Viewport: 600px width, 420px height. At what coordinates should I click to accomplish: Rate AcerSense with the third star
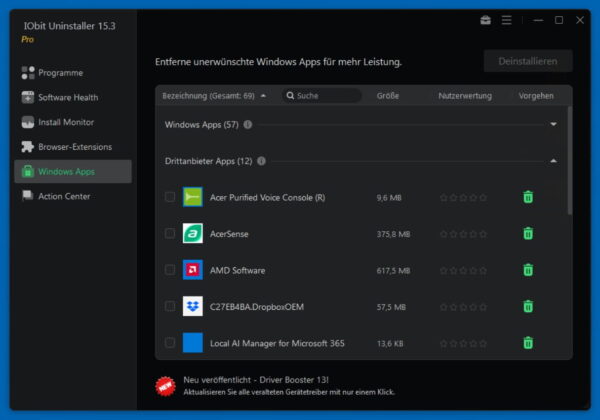click(x=463, y=234)
